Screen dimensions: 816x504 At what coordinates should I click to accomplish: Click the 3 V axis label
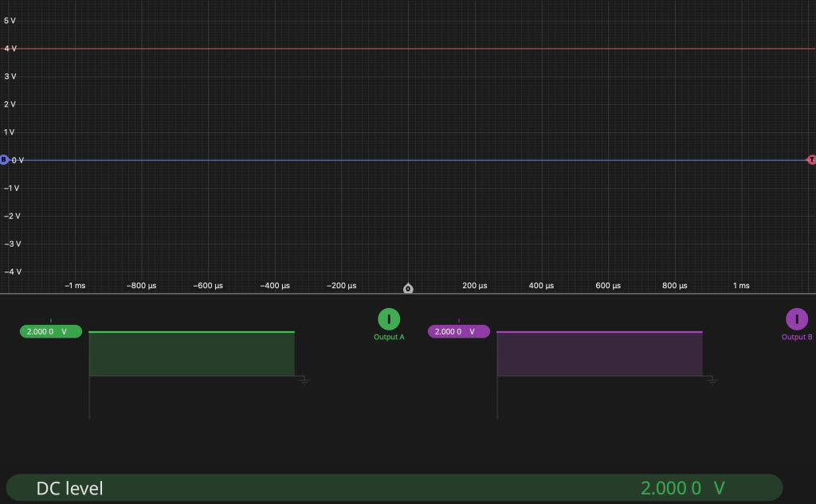10,76
